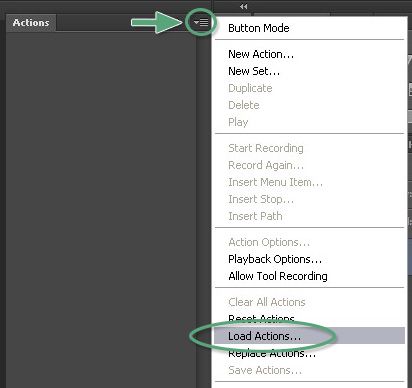Click the Play menu entry

[x=238, y=122]
